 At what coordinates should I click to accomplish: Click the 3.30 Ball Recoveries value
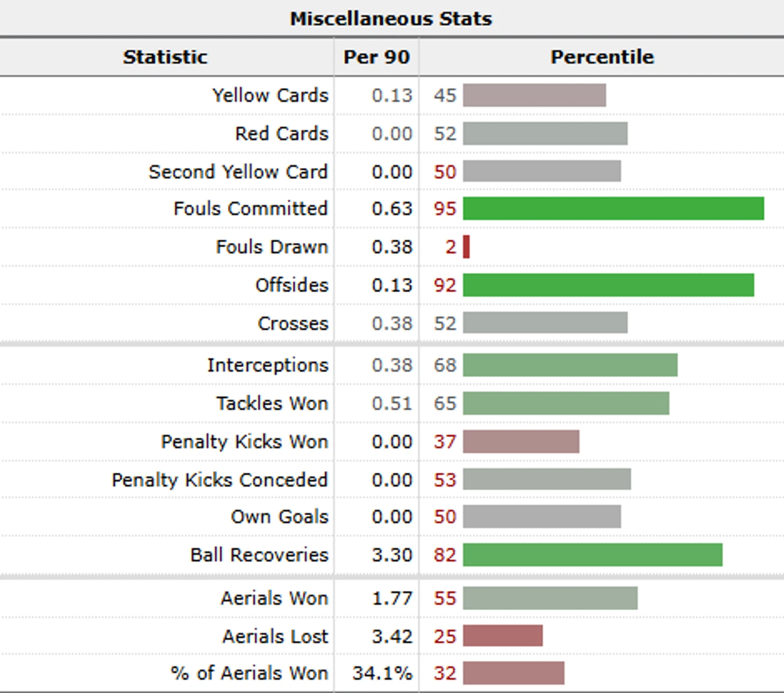[x=392, y=555]
